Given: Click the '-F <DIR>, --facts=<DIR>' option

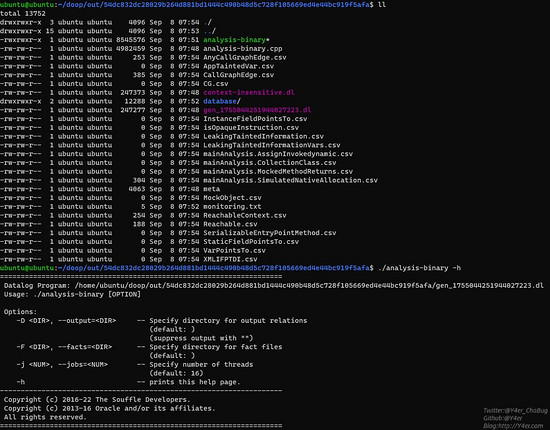Looking at the screenshot, I should coord(64,347).
